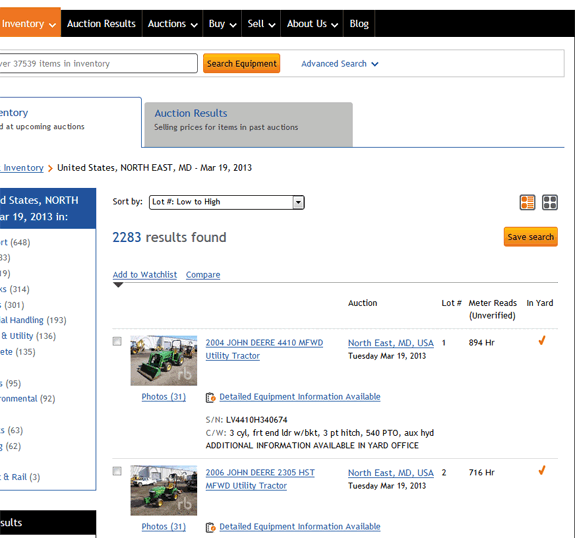Switch to grid view layout icon

(x=550, y=202)
